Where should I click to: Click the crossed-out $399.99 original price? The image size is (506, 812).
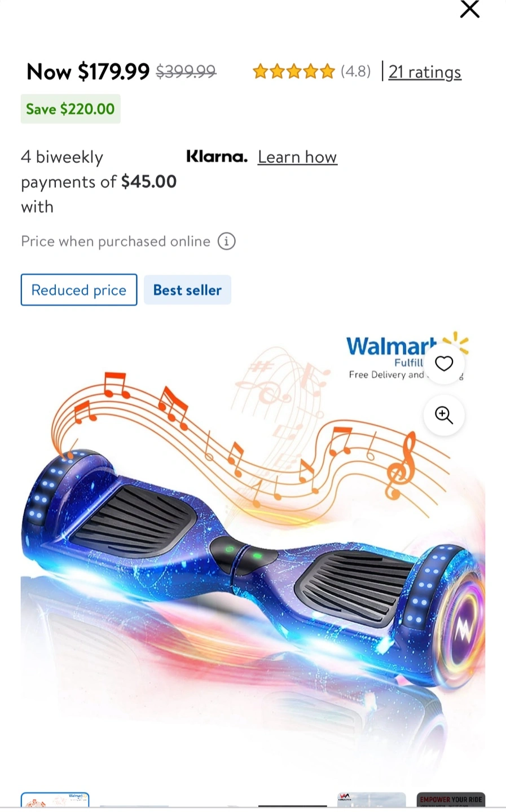(x=186, y=72)
